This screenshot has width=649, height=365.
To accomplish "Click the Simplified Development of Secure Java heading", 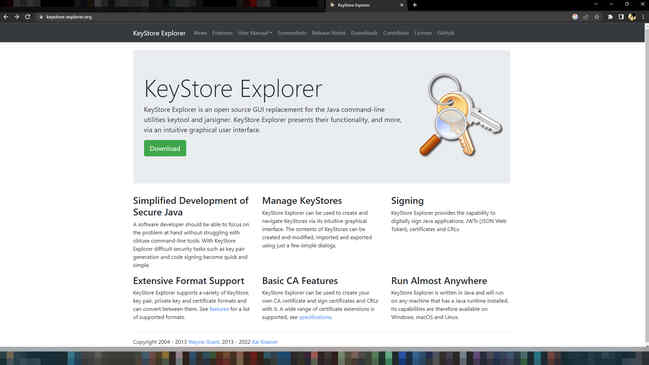I will (x=190, y=206).
